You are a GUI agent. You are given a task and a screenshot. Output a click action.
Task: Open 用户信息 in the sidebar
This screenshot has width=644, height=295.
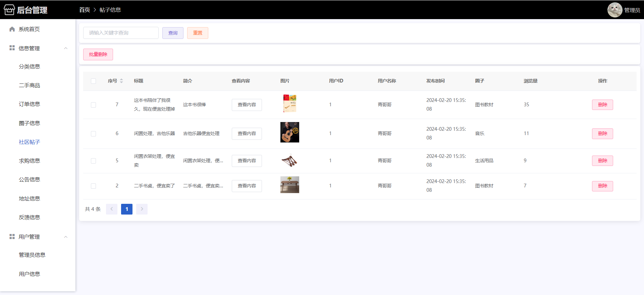click(30, 274)
